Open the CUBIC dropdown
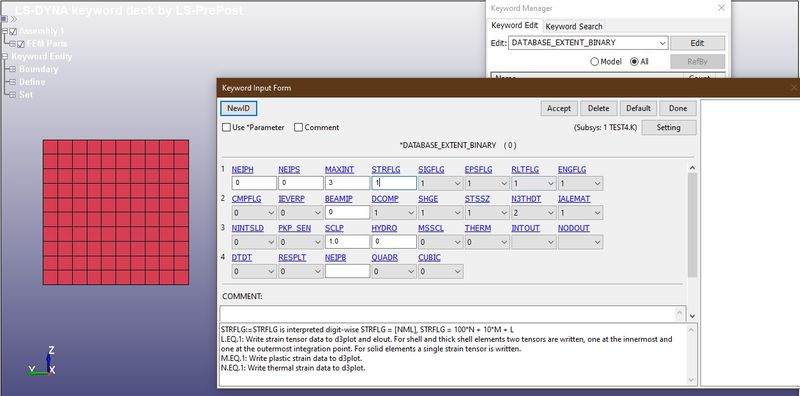 440,271
